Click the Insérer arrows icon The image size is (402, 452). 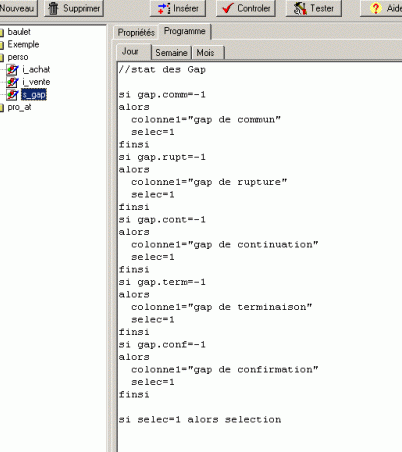tap(164, 8)
